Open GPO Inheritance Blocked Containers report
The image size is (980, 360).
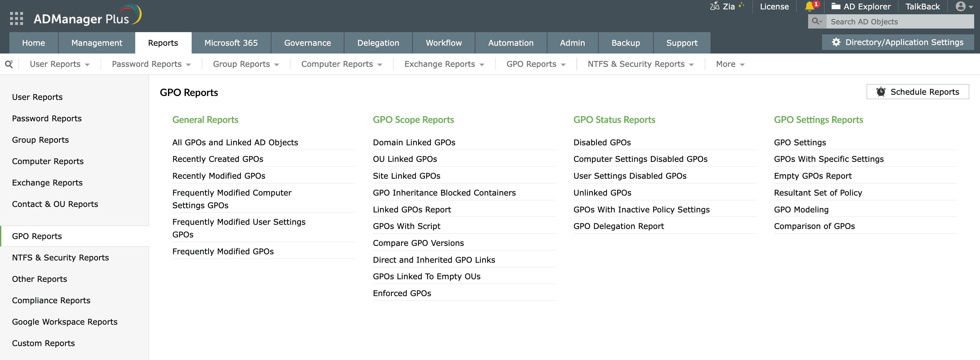(444, 193)
